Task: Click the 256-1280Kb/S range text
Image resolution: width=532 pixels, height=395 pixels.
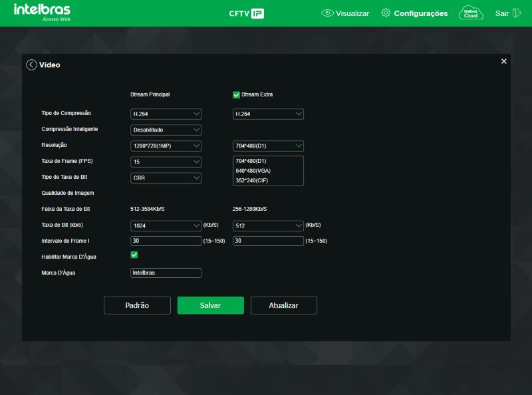Action: point(250,209)
